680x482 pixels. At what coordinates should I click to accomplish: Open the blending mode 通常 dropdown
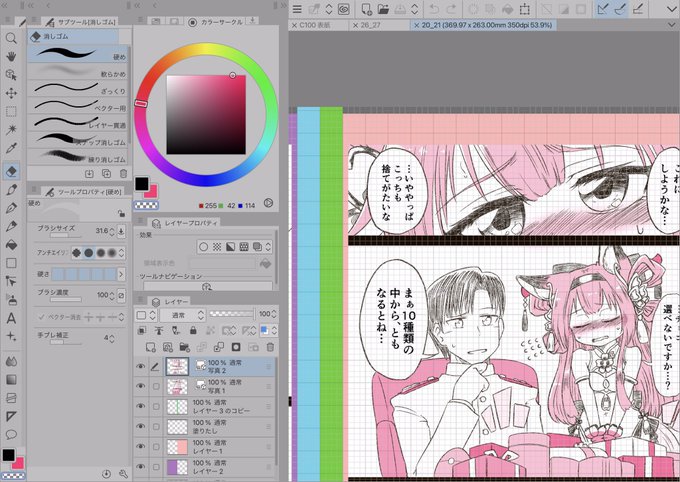click(182, 315)
